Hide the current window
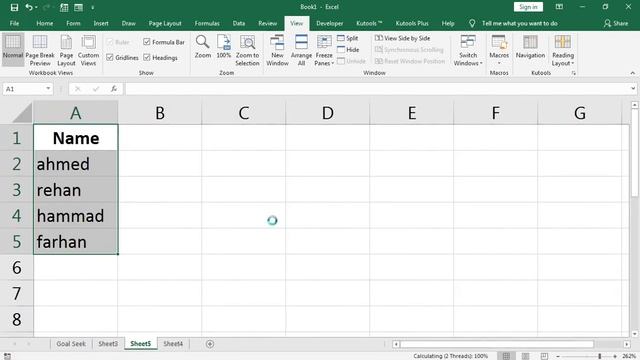Image resolution: width=640 pixels, height=360 pixels. click(348, 49)
